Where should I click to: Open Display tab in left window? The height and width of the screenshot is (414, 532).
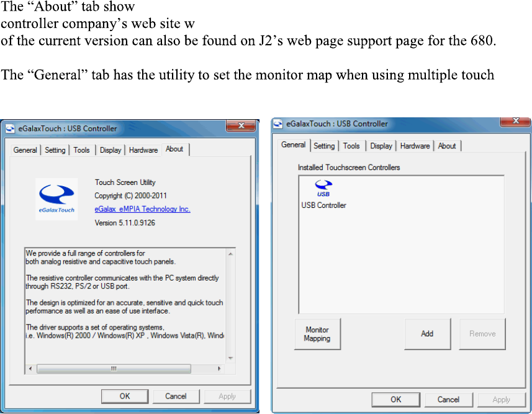[x=110, y=150]
